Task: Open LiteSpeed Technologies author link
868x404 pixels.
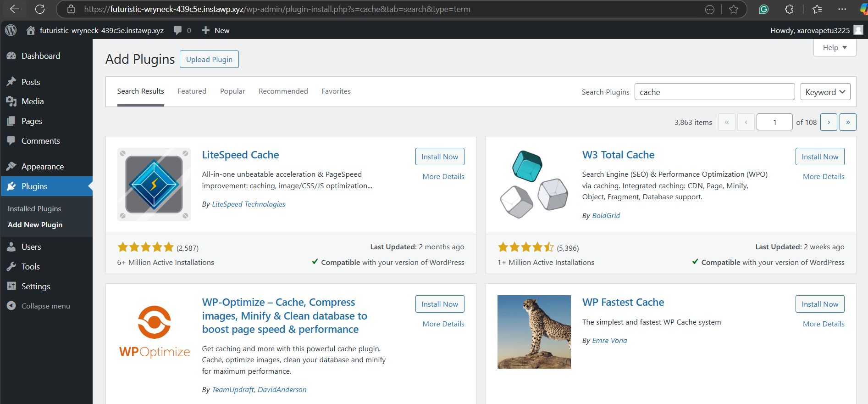Action: point(249,204)
